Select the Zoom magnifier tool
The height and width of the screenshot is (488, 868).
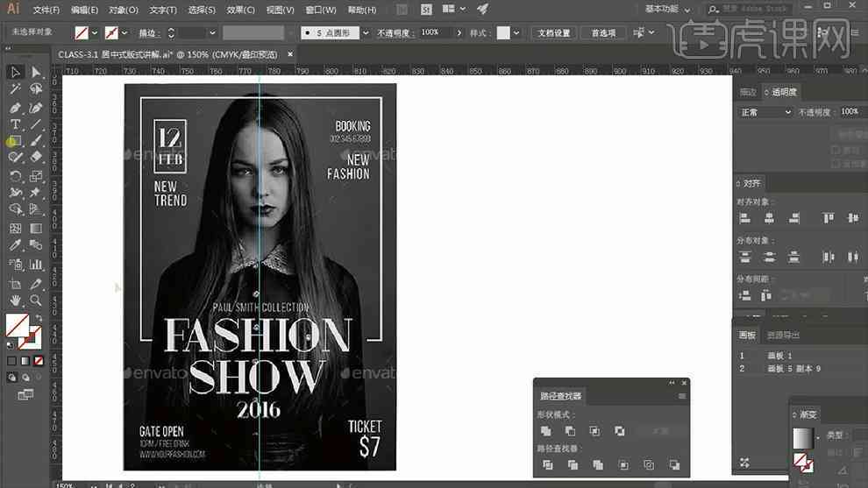(x=36, y=301)
